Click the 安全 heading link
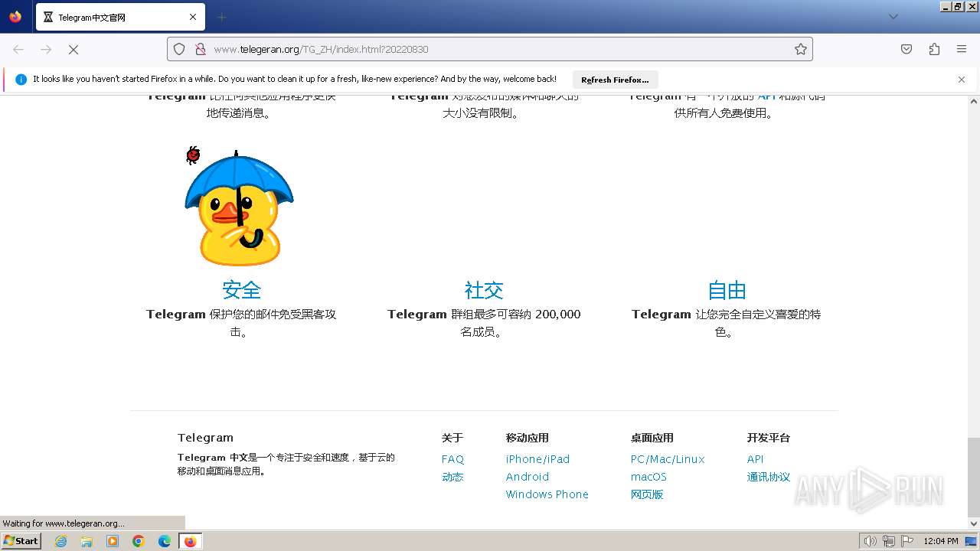This screenshot has width=980, height=551. [242, 290]
